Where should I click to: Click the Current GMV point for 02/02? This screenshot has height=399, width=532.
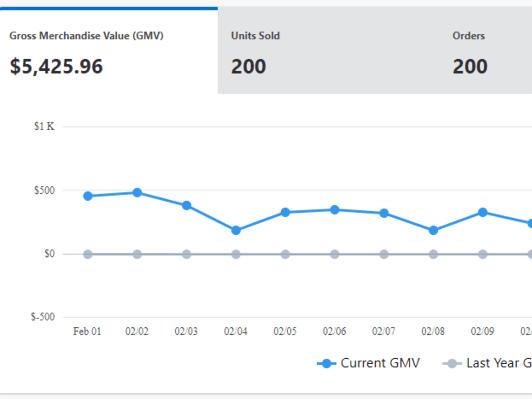point(137,193)
